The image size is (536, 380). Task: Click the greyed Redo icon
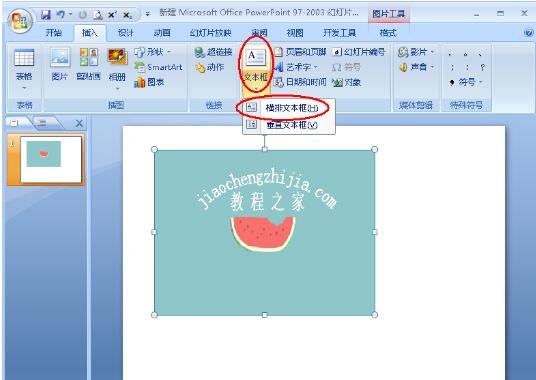point(83,15)
